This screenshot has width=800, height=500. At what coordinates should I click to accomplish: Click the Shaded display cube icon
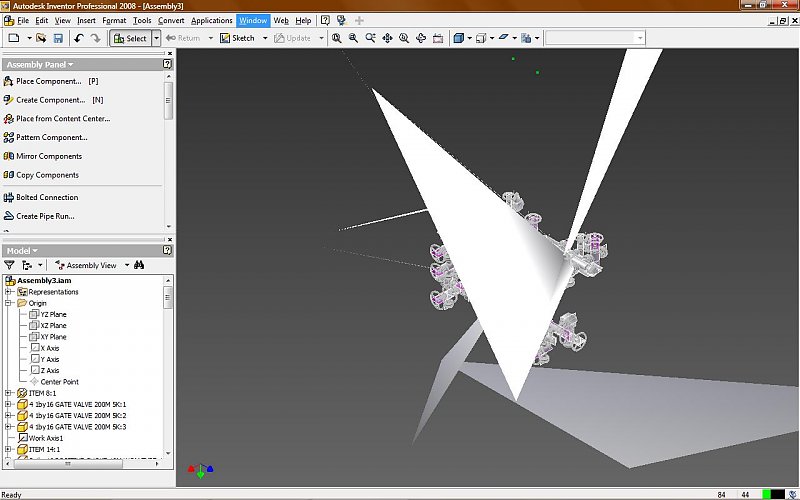click(459, 38)
